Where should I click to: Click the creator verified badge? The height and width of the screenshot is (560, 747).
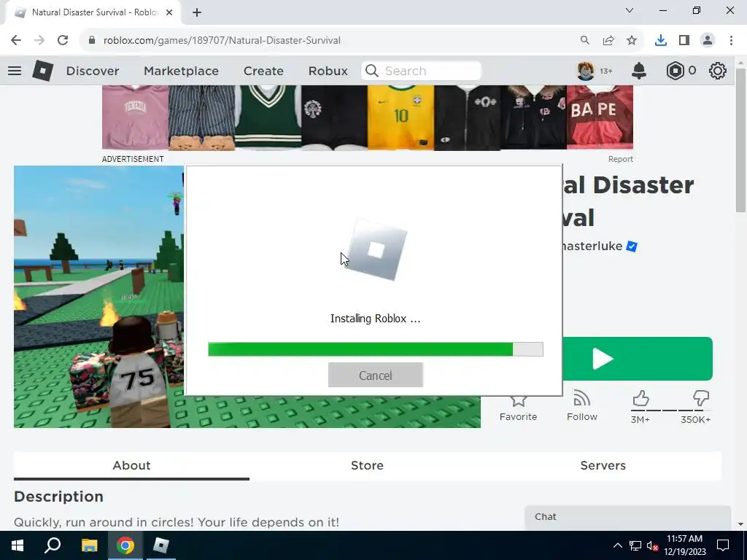[x=632, y=246]
